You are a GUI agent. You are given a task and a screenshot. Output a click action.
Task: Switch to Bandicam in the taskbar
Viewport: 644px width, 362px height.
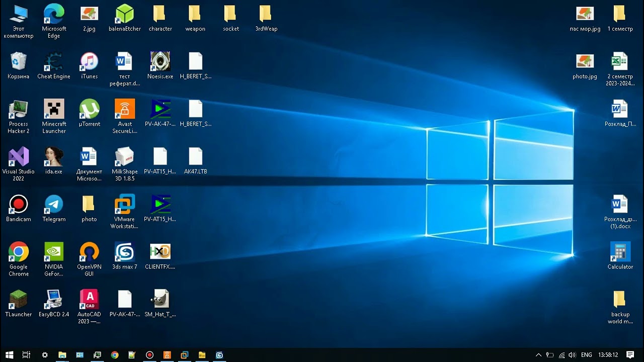(x=149, y=355)
